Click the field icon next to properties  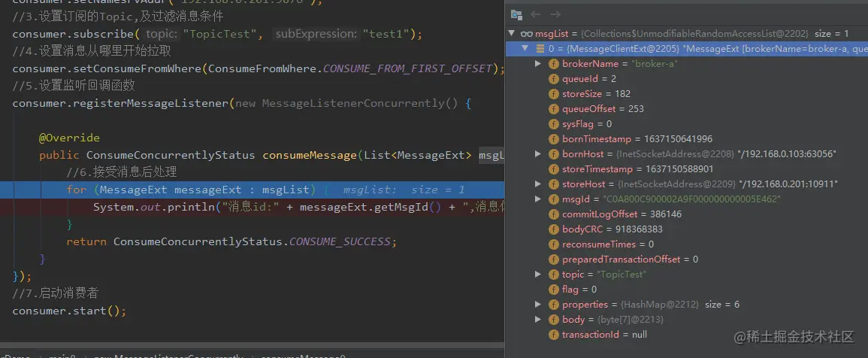click(x=553, y=305)
